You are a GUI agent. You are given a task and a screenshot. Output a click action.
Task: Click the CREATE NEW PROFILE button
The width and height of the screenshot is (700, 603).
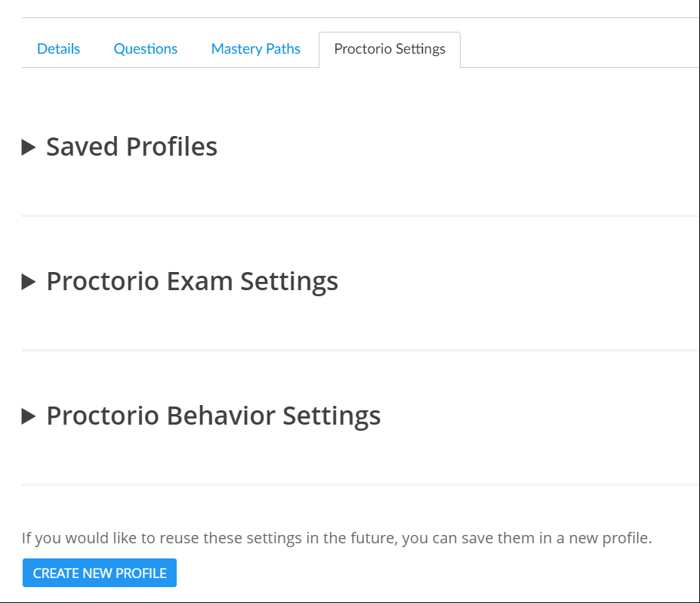(x=99, y=573)
